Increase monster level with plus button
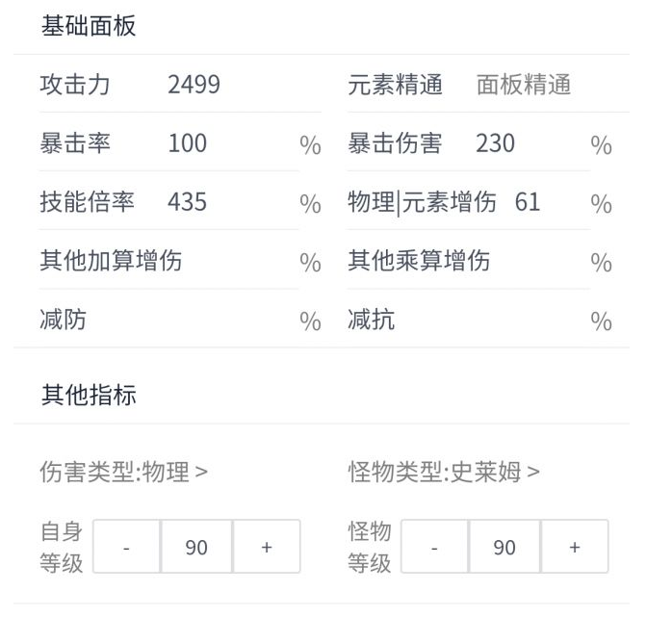The height and width of the screenshot is (617, 672). tap(575, 547)
